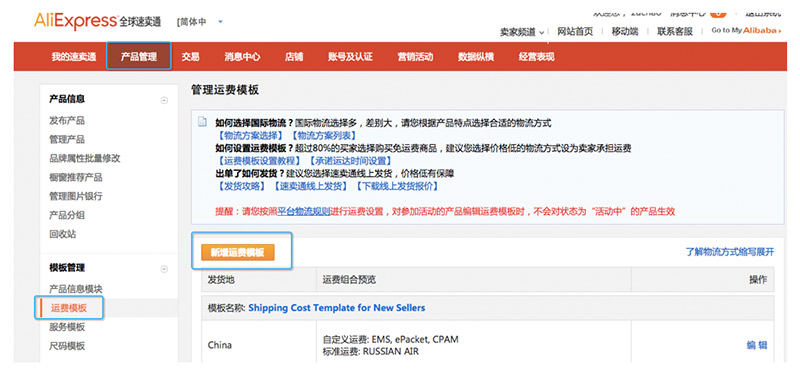Screen dimensions: 800x376
Task: Open 我的速卖通 menu tab
Action: tap(73, 57)
